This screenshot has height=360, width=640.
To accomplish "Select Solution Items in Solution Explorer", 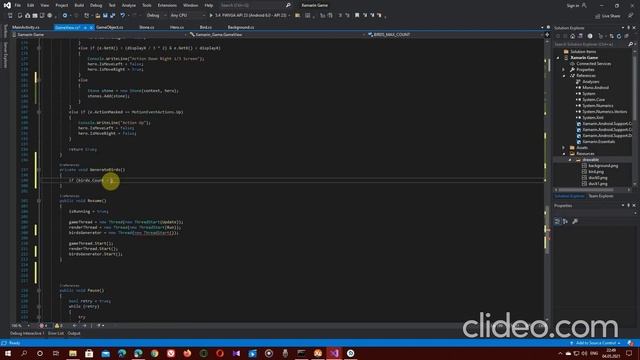I will [x=583, y=52].
